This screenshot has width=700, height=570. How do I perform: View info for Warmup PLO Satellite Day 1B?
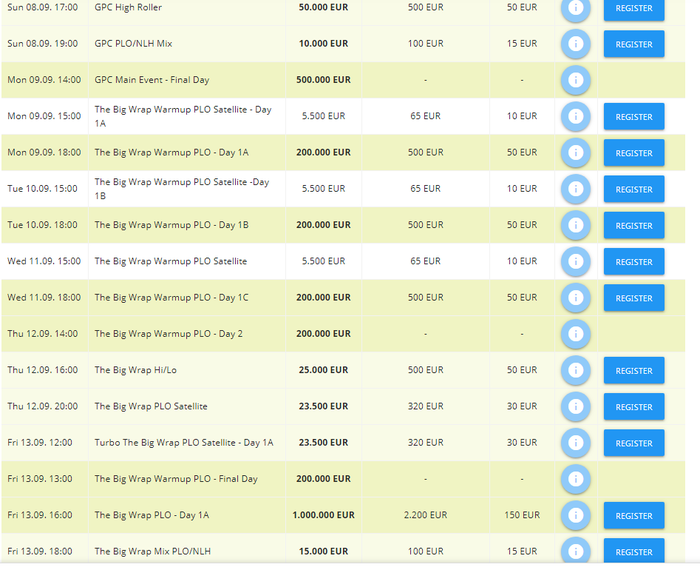pos(575,189)
